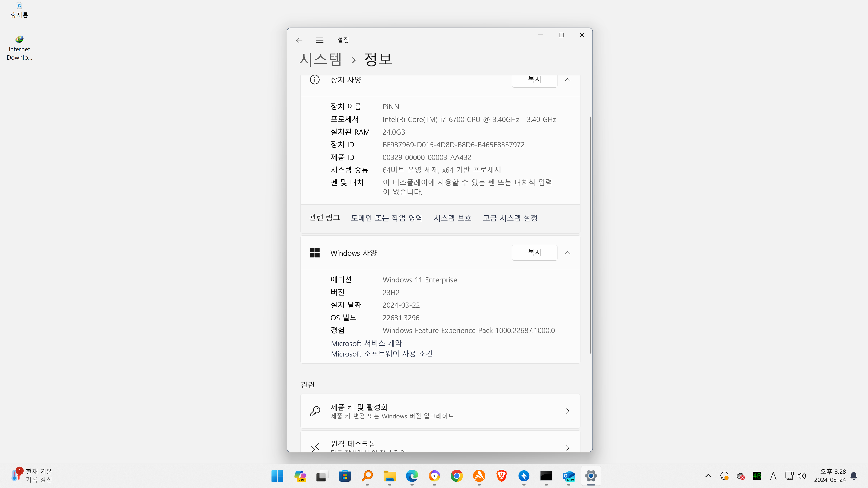Screen dimensions: 868x488
Task: Open the clock showing 오후 3:28
Action: 830,476
